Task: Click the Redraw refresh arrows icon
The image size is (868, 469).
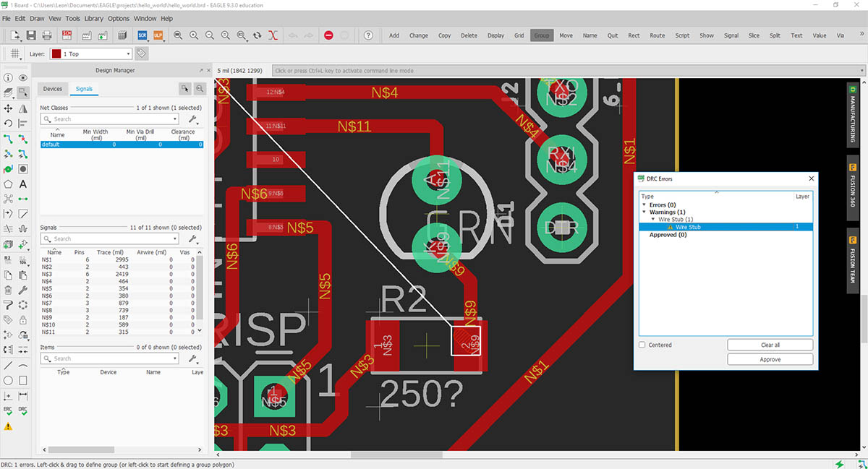Action: point(258,35)
